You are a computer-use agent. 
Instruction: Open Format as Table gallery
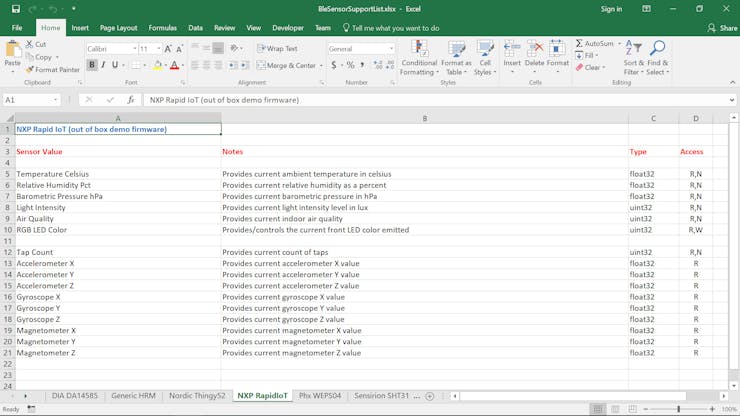(x=456, y=58)
